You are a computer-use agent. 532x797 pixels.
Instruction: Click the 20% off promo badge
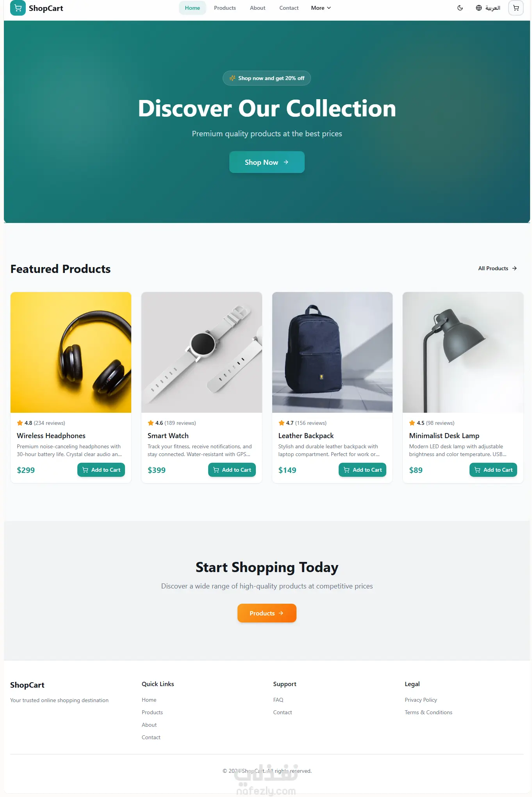pos(267,78)
